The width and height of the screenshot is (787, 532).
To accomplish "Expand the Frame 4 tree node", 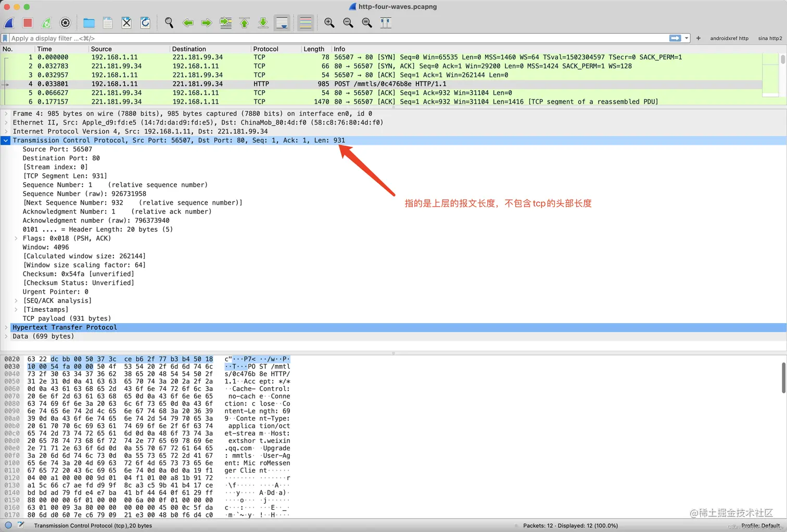I will 6,113.
